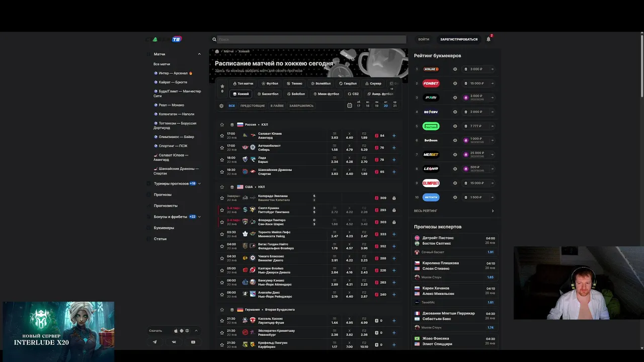Toggle eye icon for Бетсити row

[x=455, y=197]
